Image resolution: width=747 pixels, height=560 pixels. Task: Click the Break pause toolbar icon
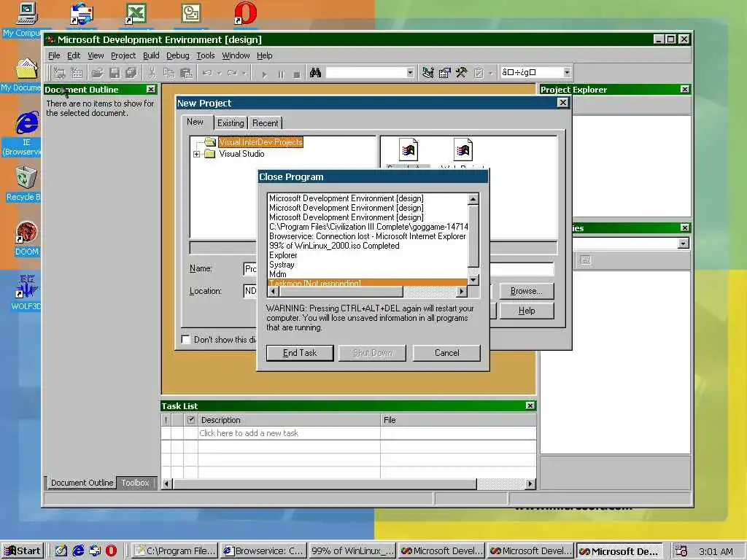[x=281, y=74]
